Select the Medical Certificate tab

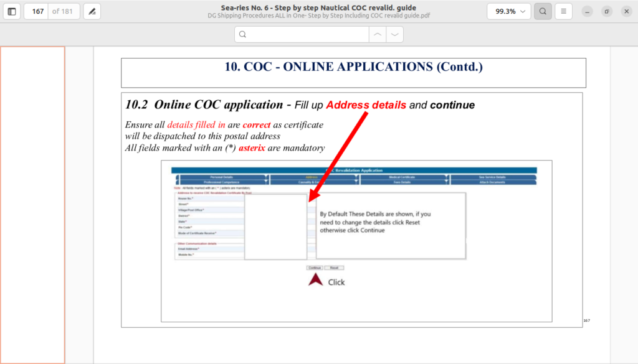403,177
